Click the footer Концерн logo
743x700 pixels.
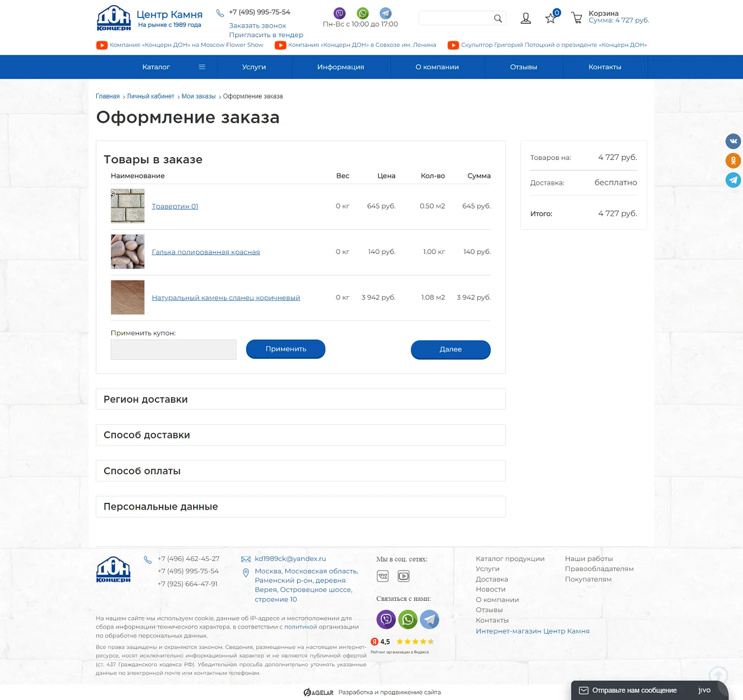click(113, 569)
